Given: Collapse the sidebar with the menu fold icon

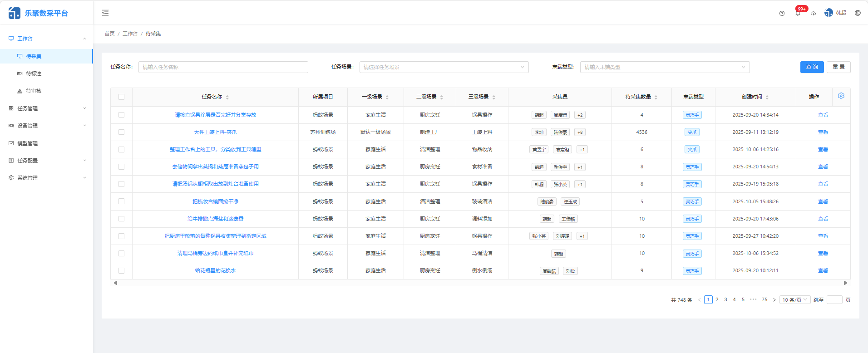Looking at the screenshot, I should click(x=105, y=13).
